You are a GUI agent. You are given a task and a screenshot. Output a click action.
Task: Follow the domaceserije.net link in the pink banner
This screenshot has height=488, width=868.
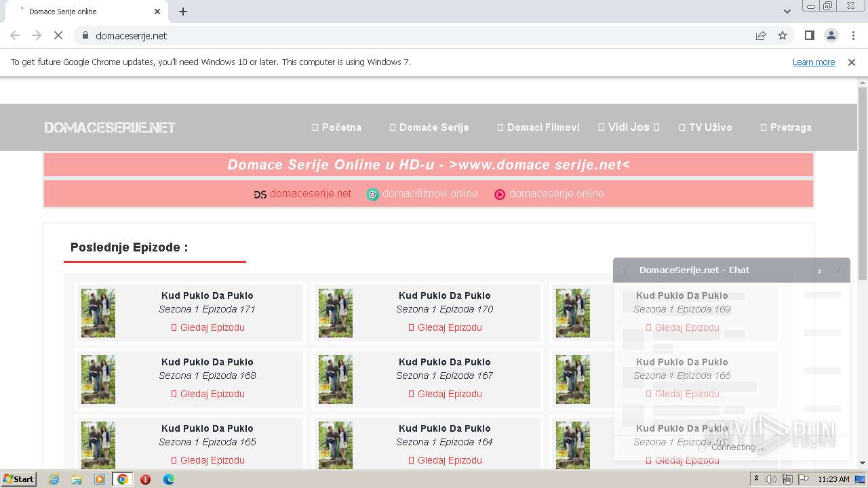(x=311, y=194)
